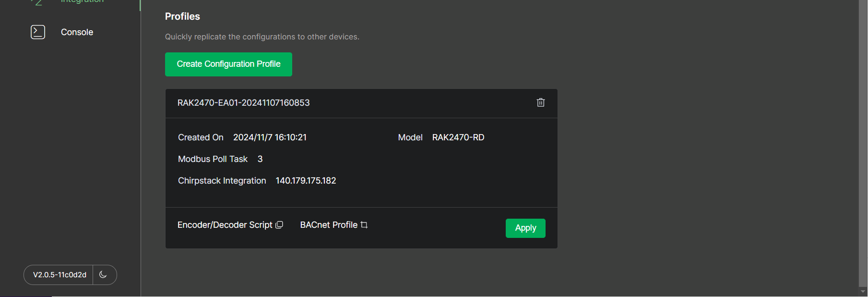Open the BACnet Profile link

point(329,225)
